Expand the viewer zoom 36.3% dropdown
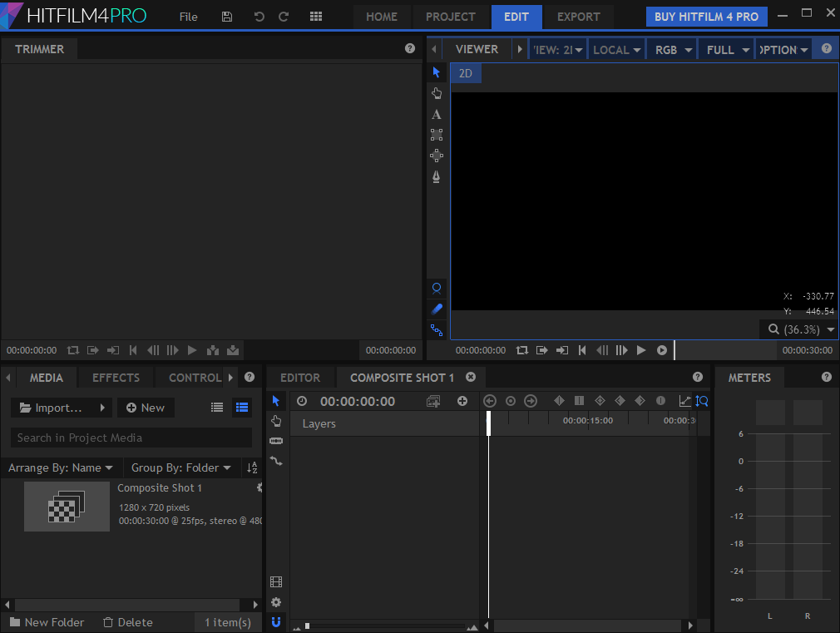Screen dimensions: 840x633 [798, 329]
